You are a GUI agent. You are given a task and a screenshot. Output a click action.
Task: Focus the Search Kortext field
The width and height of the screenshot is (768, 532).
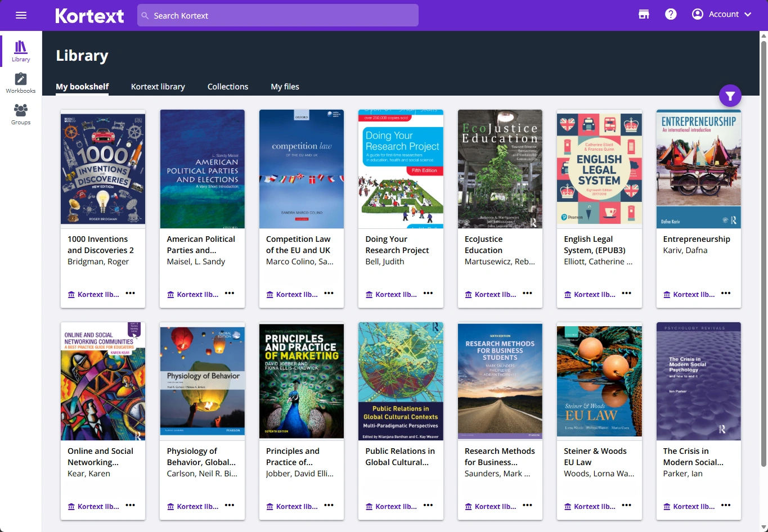278,15
